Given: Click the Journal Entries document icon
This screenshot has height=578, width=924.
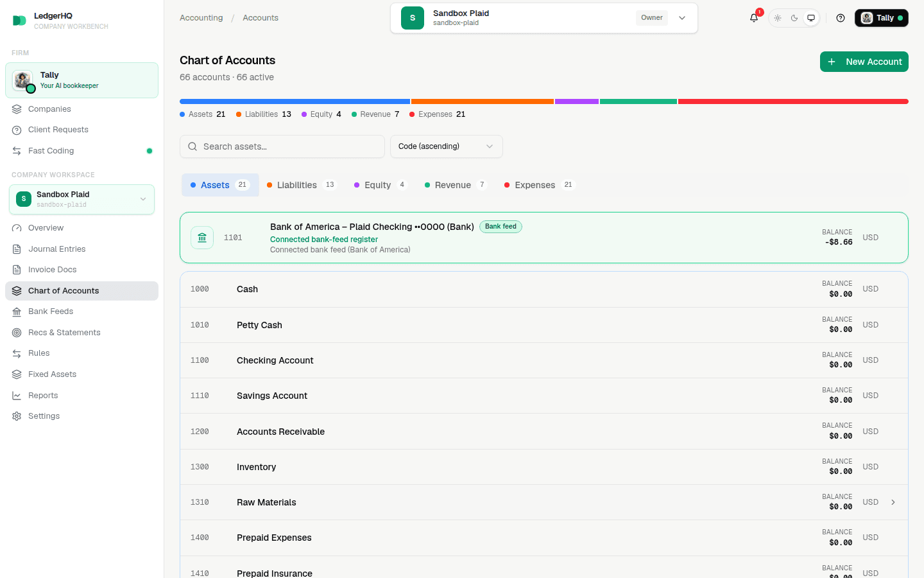Looking at the screenshot, I should click(17, 249).
